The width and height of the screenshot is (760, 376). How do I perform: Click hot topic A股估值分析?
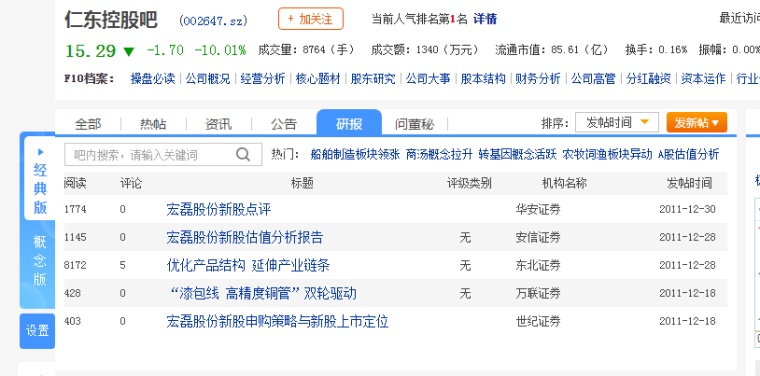(688, 155)
